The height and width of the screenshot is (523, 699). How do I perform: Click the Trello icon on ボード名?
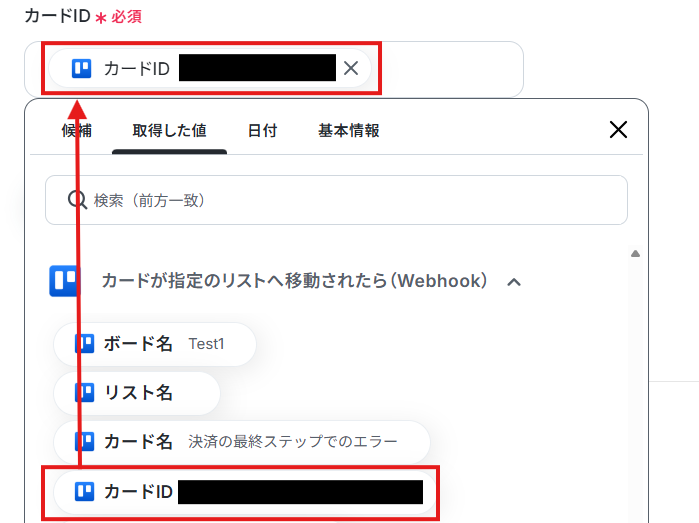click(85, 344)
